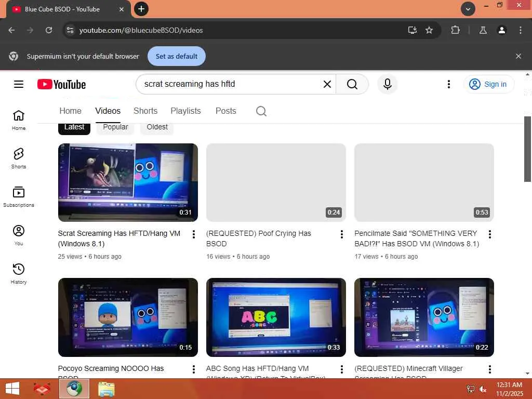
Task: Reload the page with the refresh icon
Action: [49, 31]
